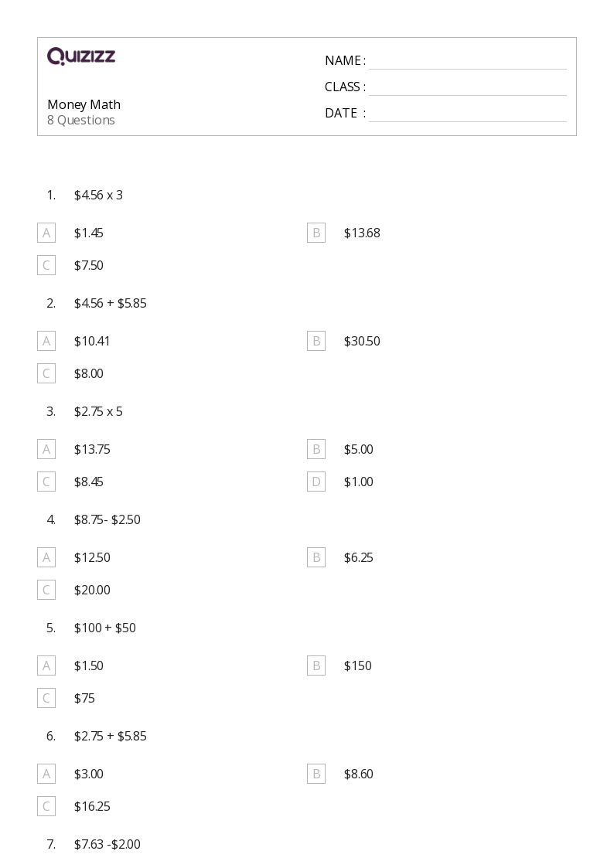Select the NAME input line
The width and height of the screenshot is (614, 868).
pyautogui.click(x=468, y=61)
